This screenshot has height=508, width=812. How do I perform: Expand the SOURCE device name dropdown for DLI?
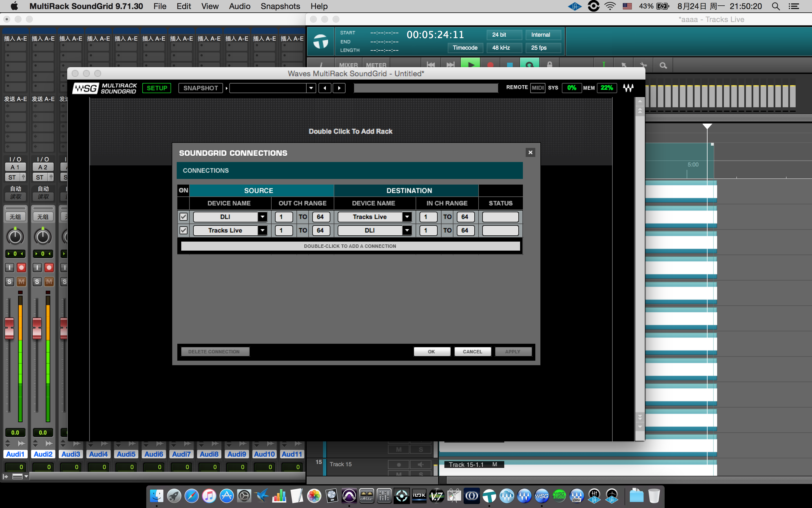click(263, 216)
